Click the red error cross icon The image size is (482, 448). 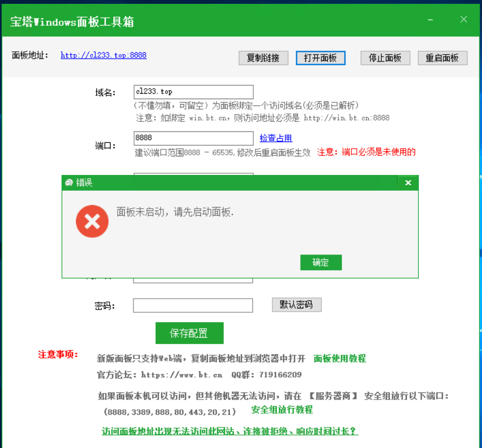(x=92, y=221)
